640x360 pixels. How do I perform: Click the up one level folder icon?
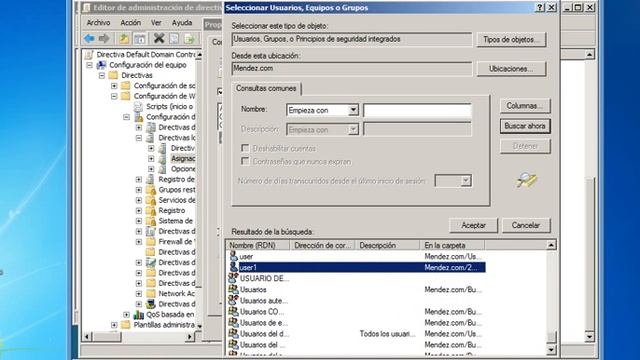click(x=124, y=39)
